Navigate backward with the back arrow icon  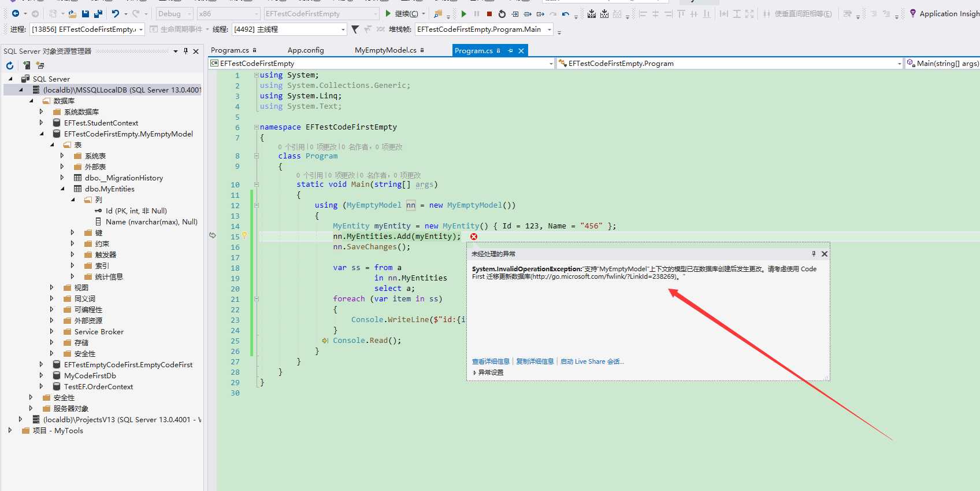(x=16, y=13)
